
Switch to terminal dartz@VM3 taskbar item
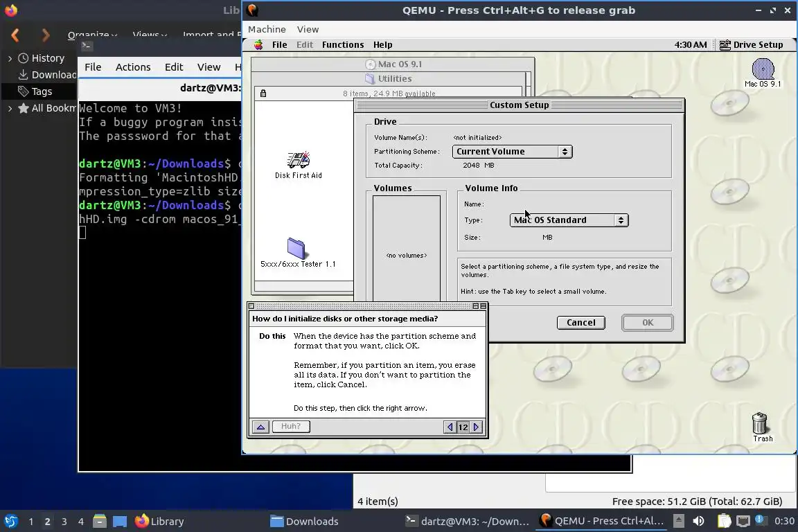[x=467, y=522]
